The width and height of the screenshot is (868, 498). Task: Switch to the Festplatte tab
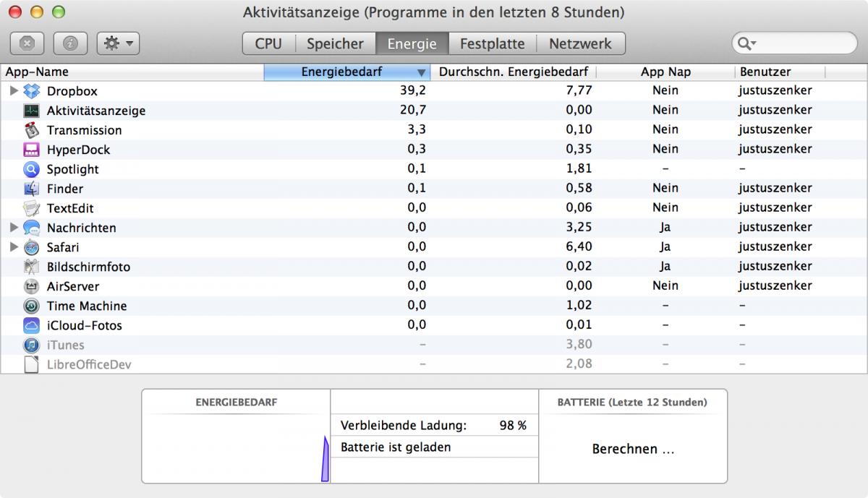[493, 43]
